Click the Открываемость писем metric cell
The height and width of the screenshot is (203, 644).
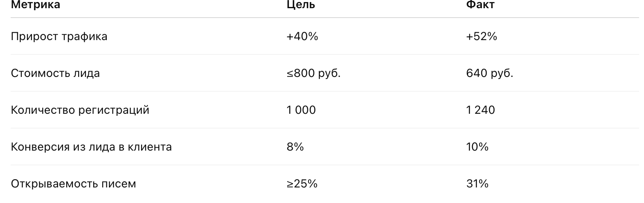[73, 184]
